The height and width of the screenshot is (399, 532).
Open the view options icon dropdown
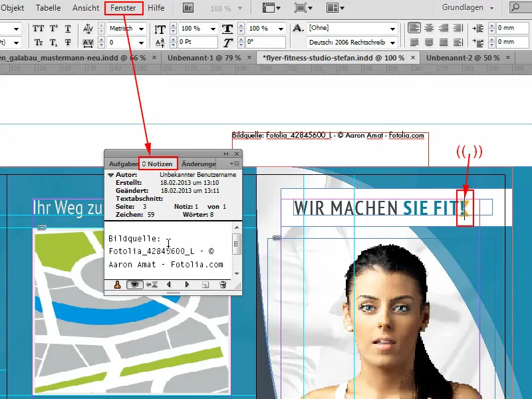[x=271, y=7]
